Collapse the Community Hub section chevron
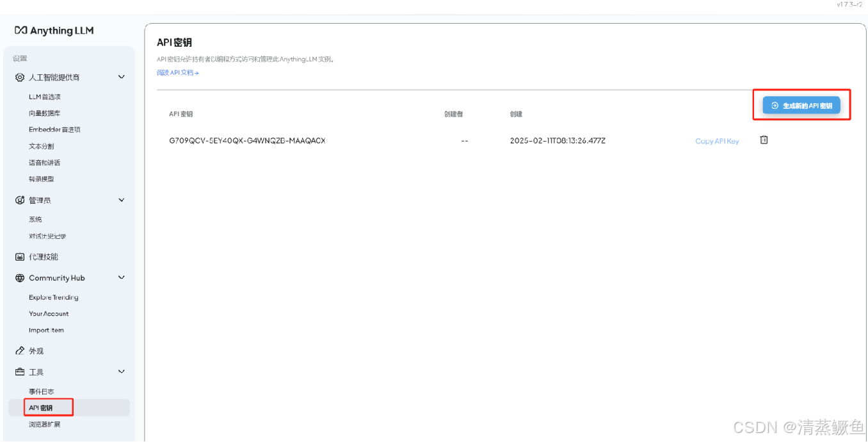The height and width of the screenshot is (442, 868). tap(122, 278)
